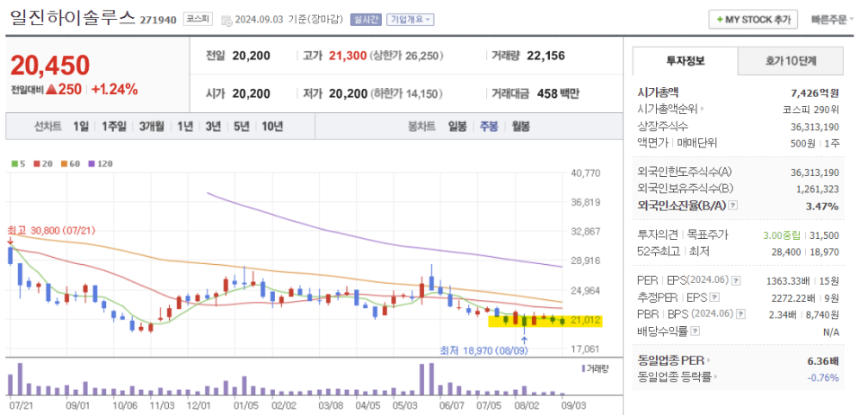Show the 주봉 weekly candle chart
The image size is (868, 415).
click(x=489, y=126)
